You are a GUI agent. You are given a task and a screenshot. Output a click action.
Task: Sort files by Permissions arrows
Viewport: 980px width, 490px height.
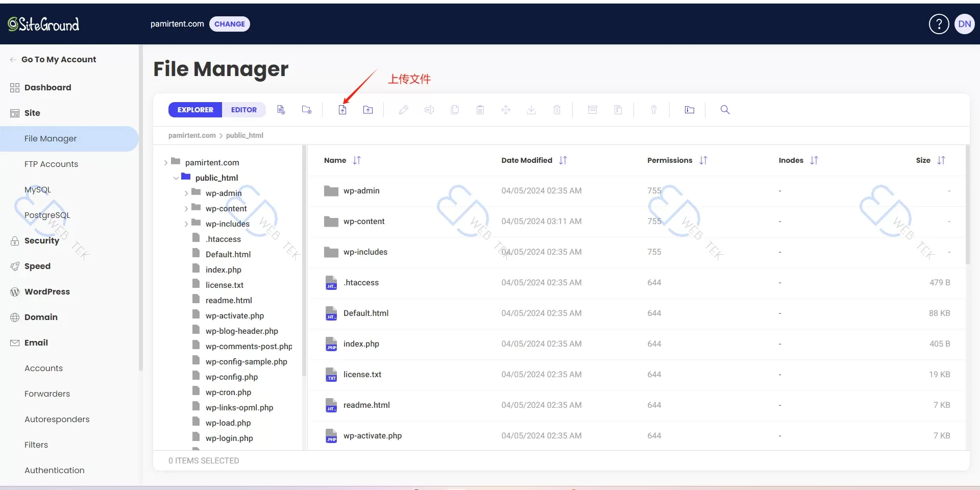[x=703, y=160]
